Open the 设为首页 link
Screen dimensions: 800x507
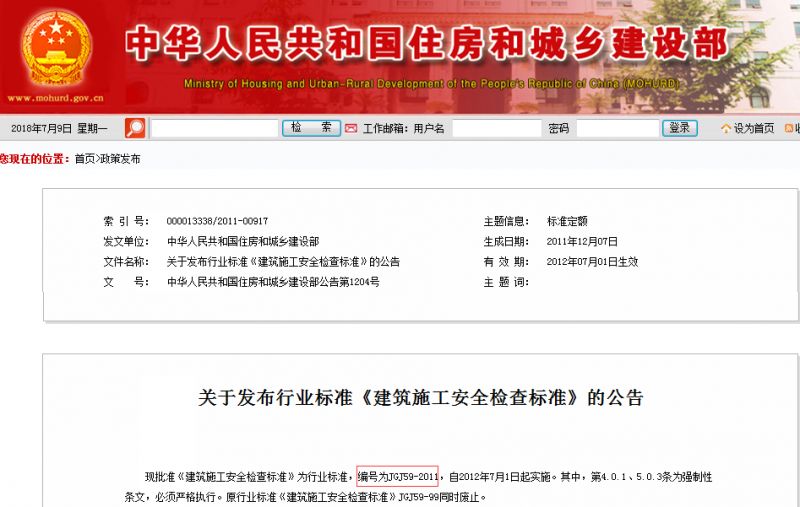click(754, 128)
